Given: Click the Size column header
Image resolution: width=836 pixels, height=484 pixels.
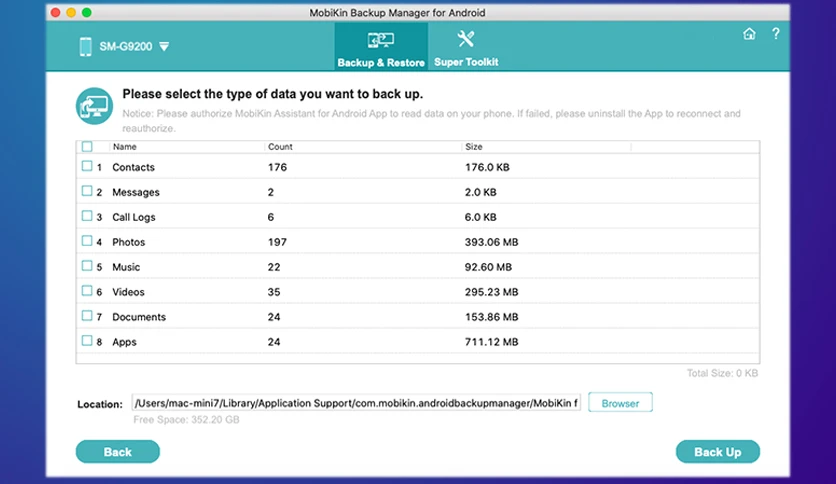Looking at the screenshot, I should tap(473, 147).
